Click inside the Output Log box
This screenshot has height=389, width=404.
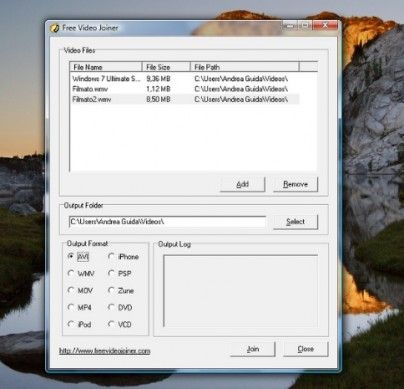tap(240, 291)
